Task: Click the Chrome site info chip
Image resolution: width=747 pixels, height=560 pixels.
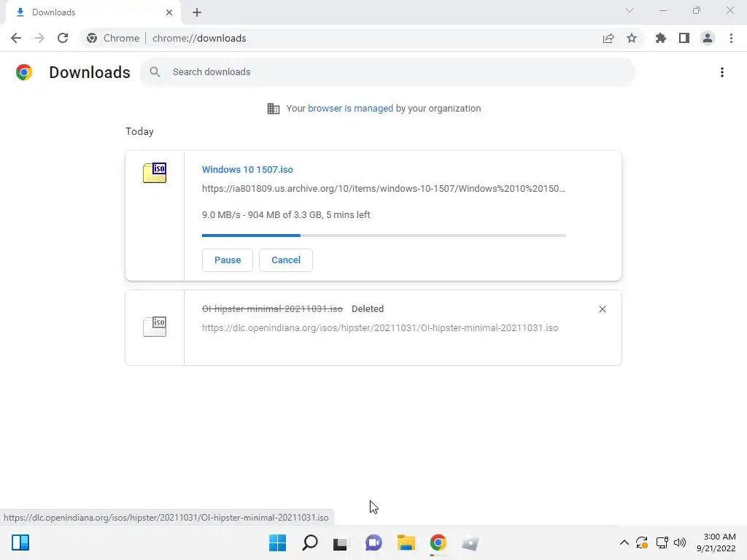Action: (113, 38)
